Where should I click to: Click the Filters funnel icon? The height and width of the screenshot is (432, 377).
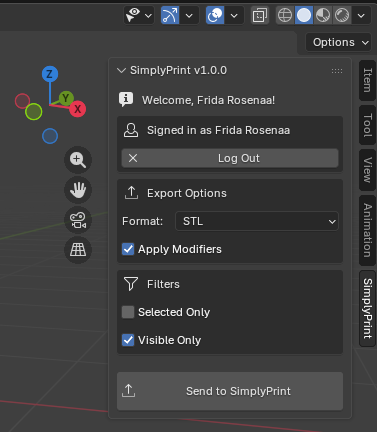click(131, 284)
